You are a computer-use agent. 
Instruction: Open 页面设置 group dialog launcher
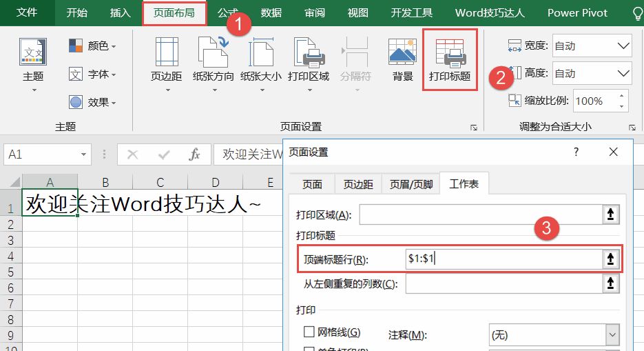pyautogui.click(x=474, y=128)
